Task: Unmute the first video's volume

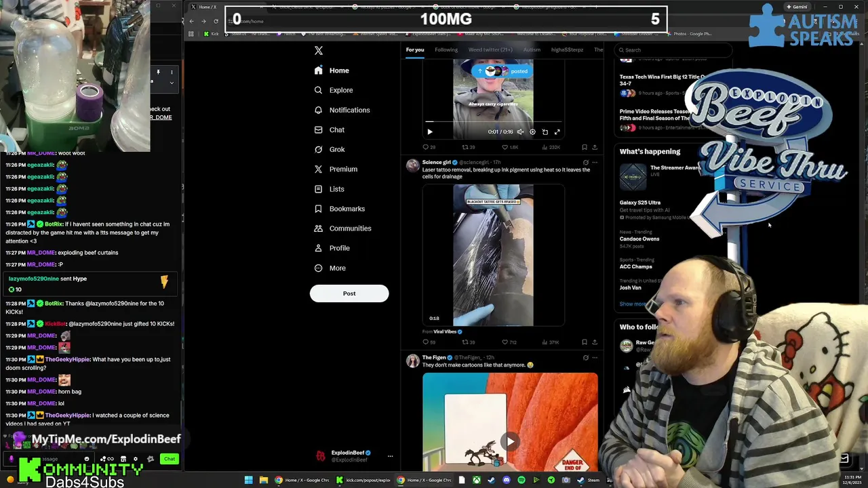Action: (520, 132)
